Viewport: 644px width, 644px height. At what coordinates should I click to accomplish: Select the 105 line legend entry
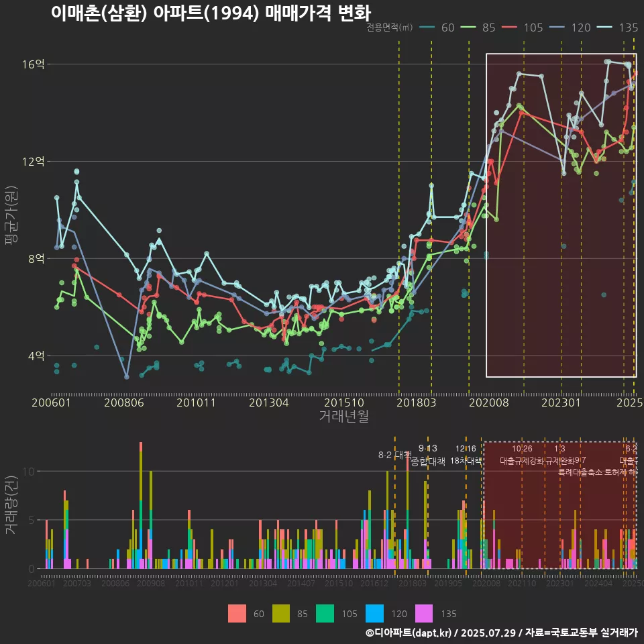click(x=523, y=28)
